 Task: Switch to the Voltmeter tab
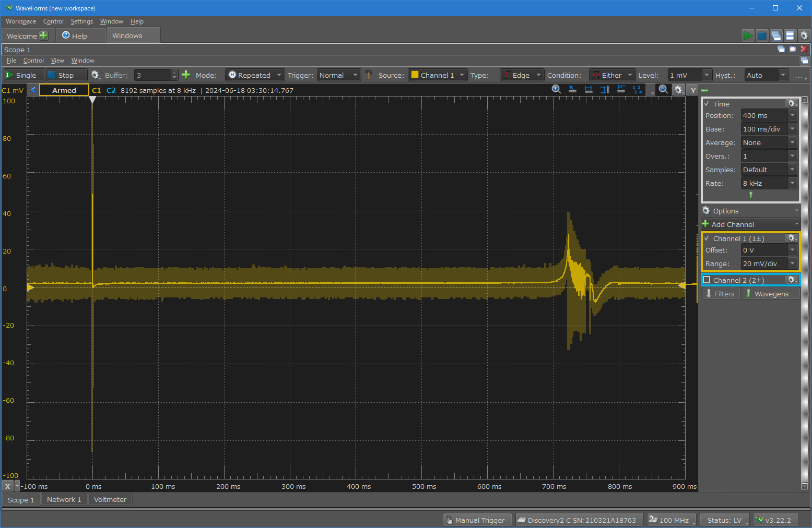tap(110, 499)
